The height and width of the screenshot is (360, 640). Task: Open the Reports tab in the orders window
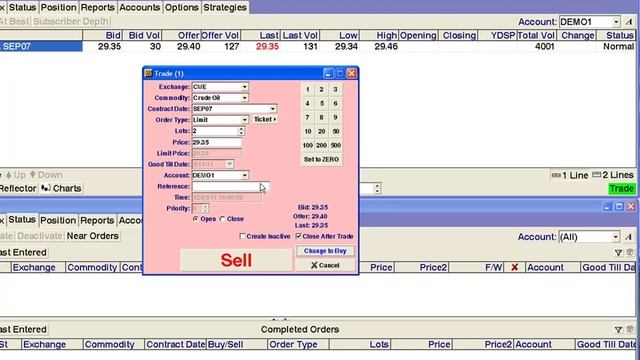click(97, 220)
